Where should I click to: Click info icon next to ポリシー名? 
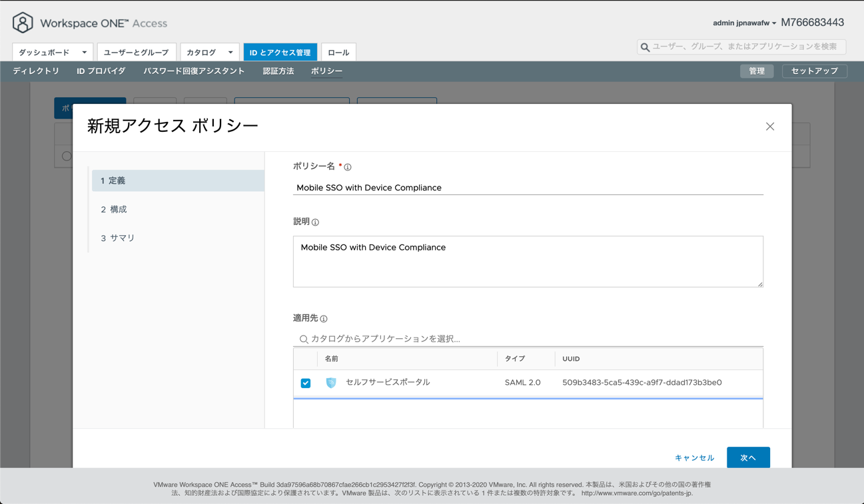coord(348,167)
